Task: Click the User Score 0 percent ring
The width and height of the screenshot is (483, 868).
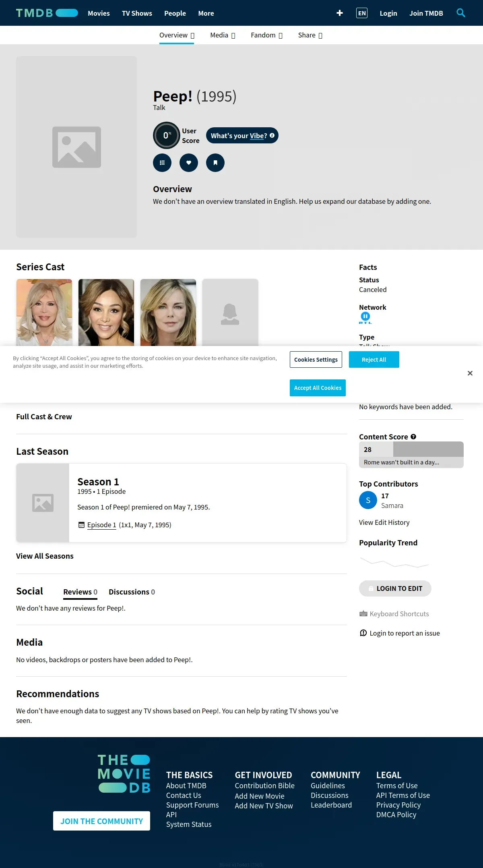Action: 167,135
